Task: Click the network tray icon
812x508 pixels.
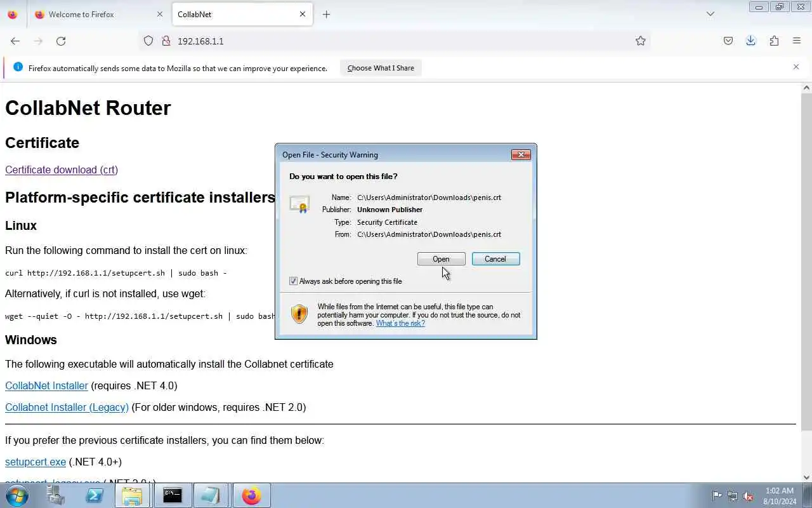Action: [x=733, y=496]
